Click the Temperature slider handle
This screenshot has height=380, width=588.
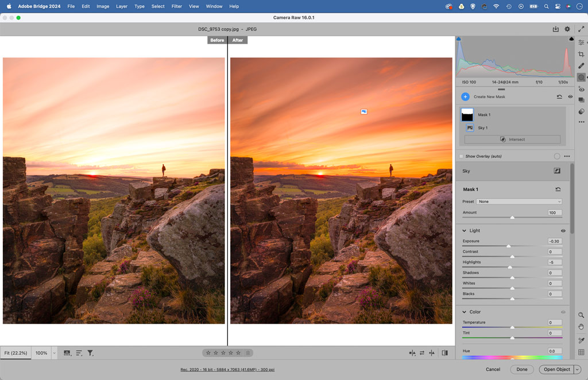click(512, 328)
